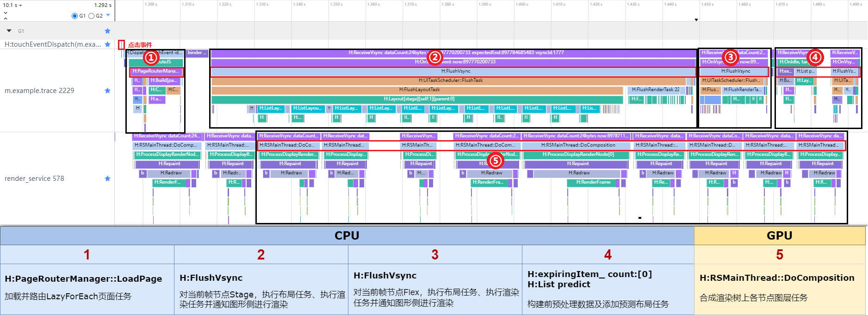This screenshot has width=868, height=315.
Task: Select the G1 radio button
Action: (x=75, y=16)
